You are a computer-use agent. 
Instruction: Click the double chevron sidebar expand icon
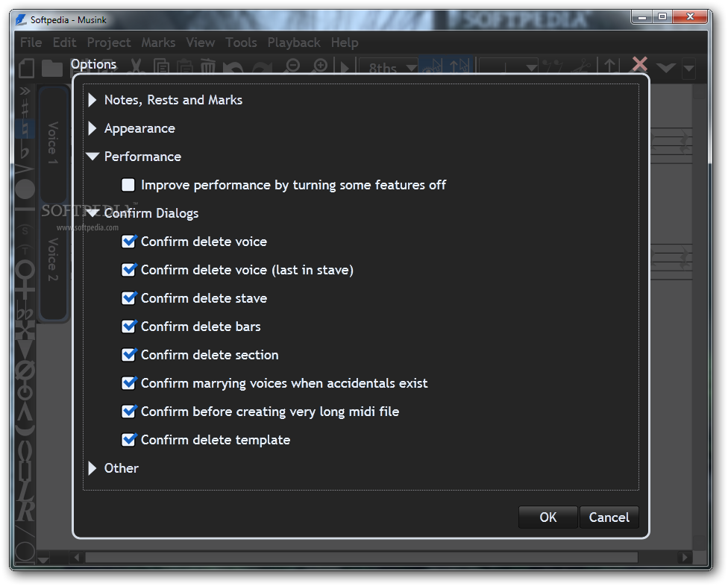25,91
